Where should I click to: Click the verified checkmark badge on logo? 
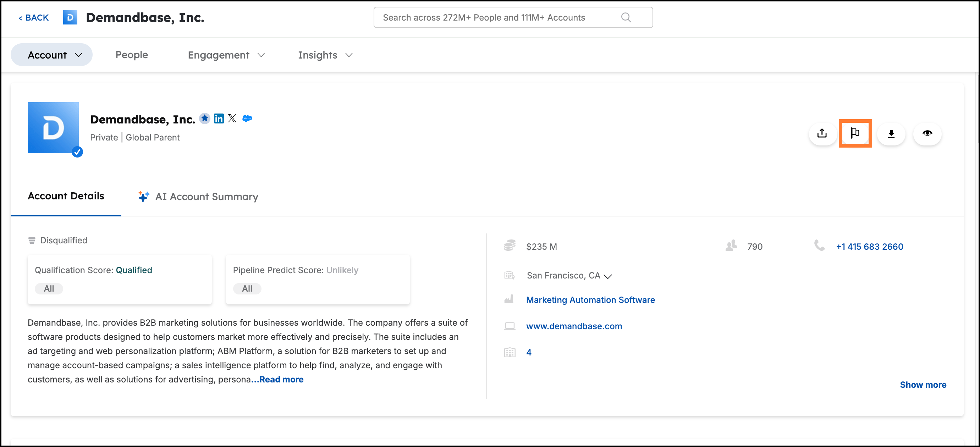(77, 152)
